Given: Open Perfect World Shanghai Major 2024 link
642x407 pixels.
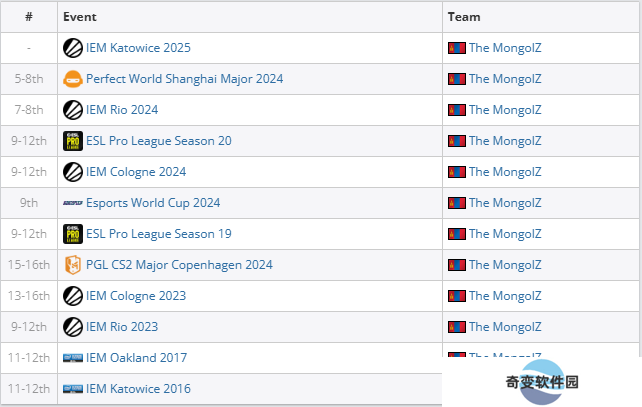Looking at the screenshot, I should (x=185, y=79).
